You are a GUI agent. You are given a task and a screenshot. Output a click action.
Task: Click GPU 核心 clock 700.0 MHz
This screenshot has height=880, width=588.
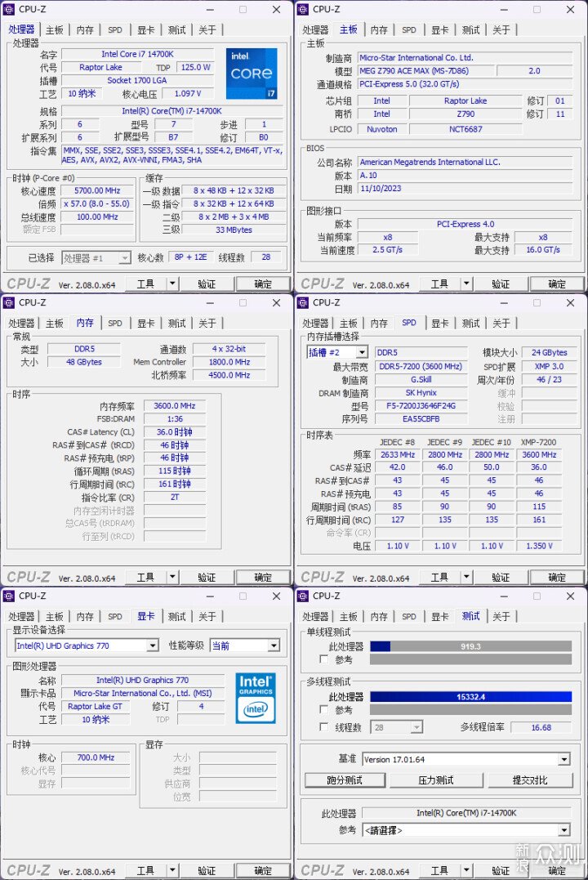click(96, 757)
